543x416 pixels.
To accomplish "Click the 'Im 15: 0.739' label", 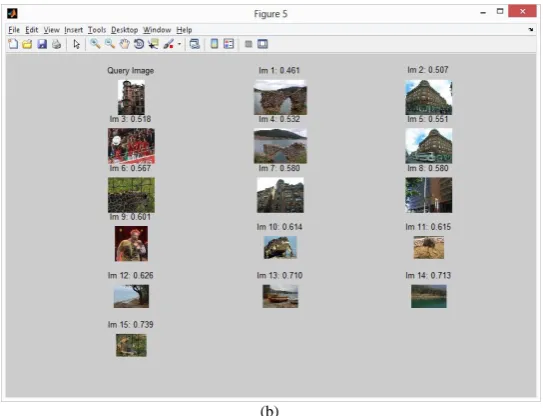I will pyautogui.click(x=131, y=325).
